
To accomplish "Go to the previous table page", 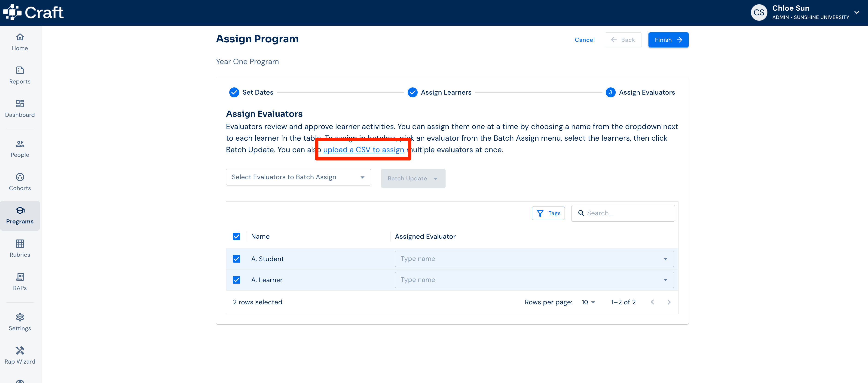I will coord(653,302).
